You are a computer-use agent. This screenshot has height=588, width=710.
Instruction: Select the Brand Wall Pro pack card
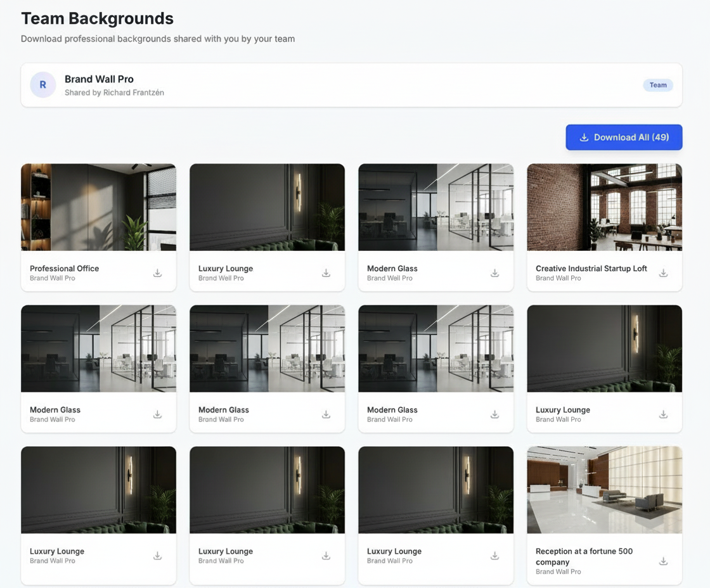(352, 84)
